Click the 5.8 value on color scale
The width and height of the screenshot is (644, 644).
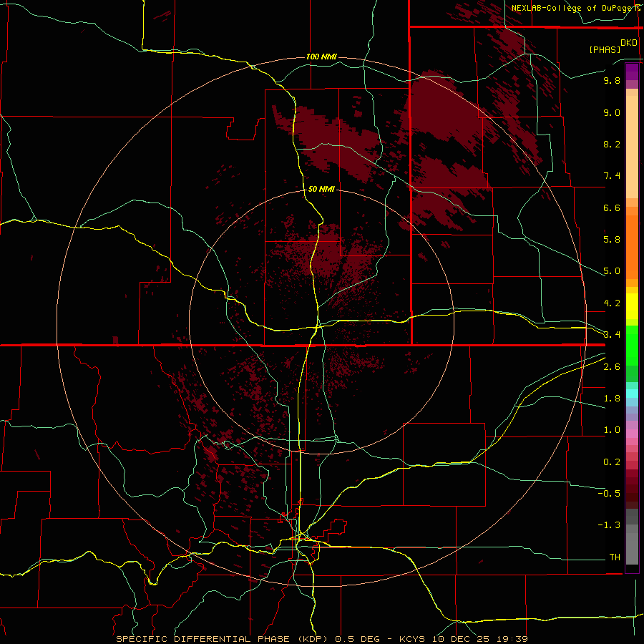[x=612, y=240]
